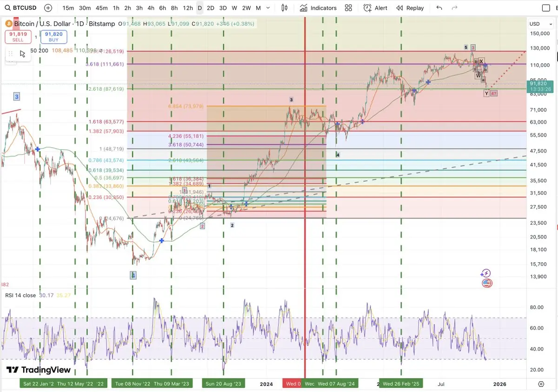The width and height of the screenshot is (558, 392).
Task: Open the indicator templates grid icon
Action: (x=348, y=8)
